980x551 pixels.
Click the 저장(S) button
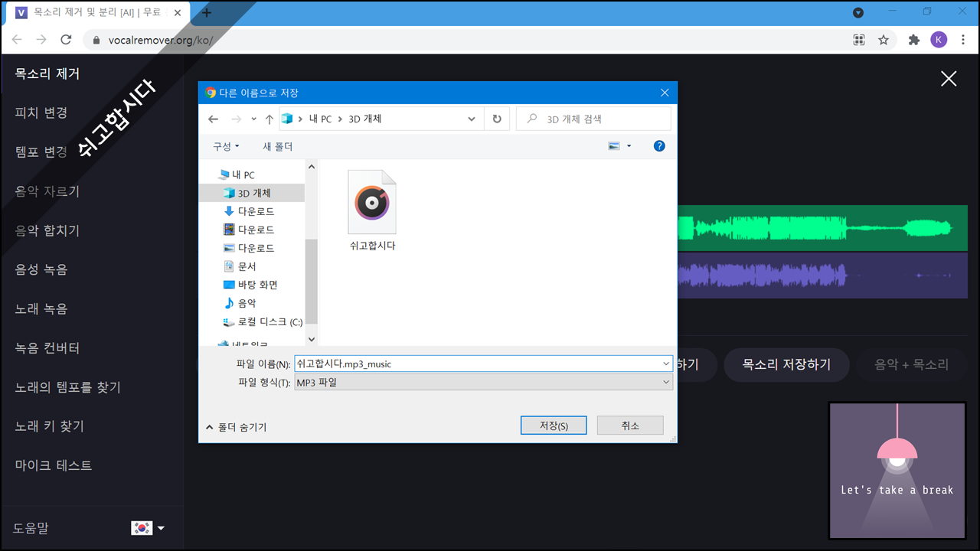[x=554, y=425]
